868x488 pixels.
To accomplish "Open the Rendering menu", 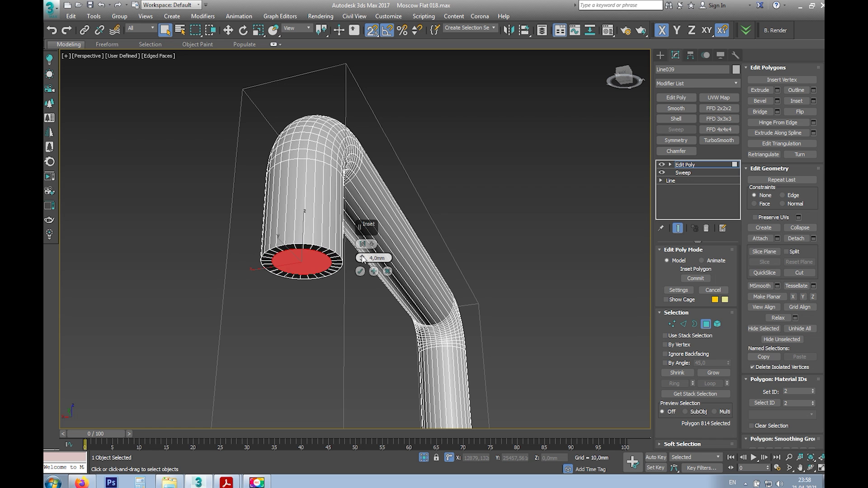I will tap(320, 16).
